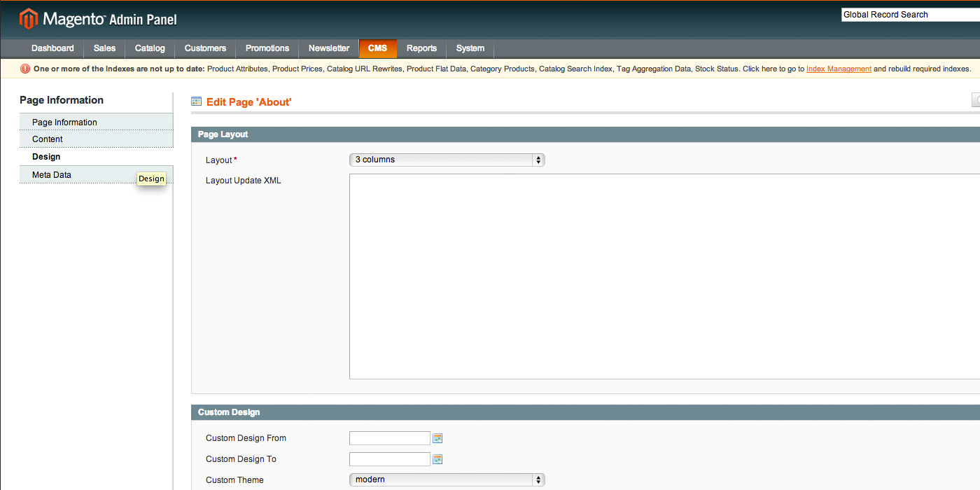Switch to the Content tab
This screenshot has width=980, height=490.
click(96, 139)
